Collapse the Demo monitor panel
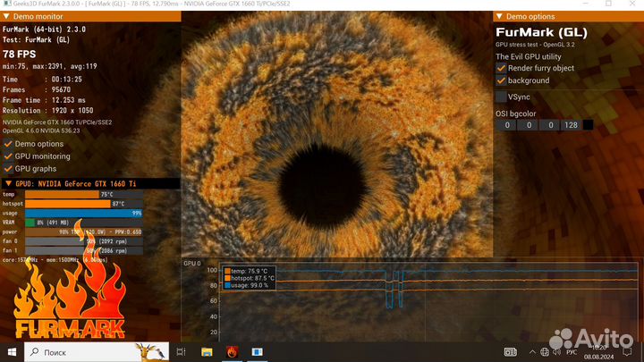Image resolution: width=644 pixels, height=362 pixels. 7,16
